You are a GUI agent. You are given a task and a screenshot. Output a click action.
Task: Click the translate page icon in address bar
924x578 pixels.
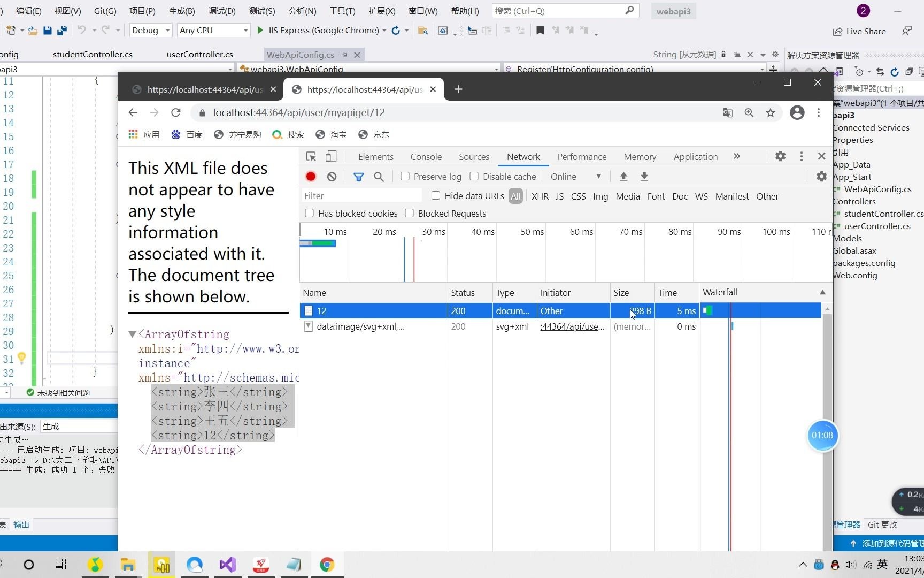tap(727, 113)
